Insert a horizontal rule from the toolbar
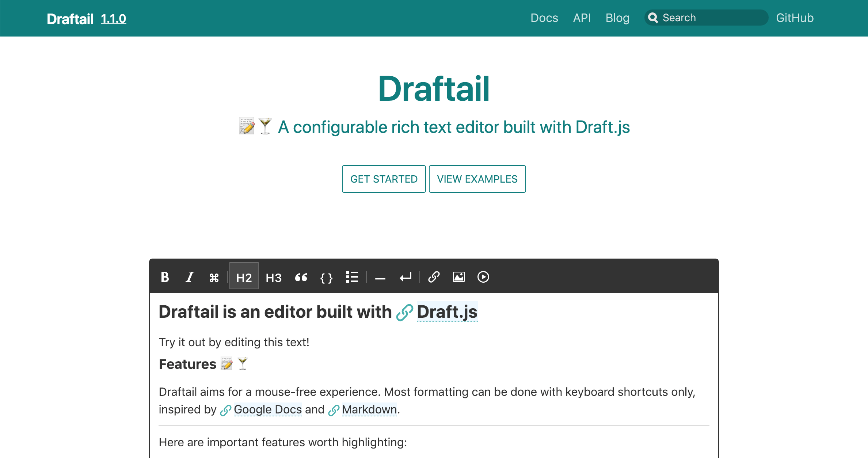The image size is (868, 458). pos(380,277)
